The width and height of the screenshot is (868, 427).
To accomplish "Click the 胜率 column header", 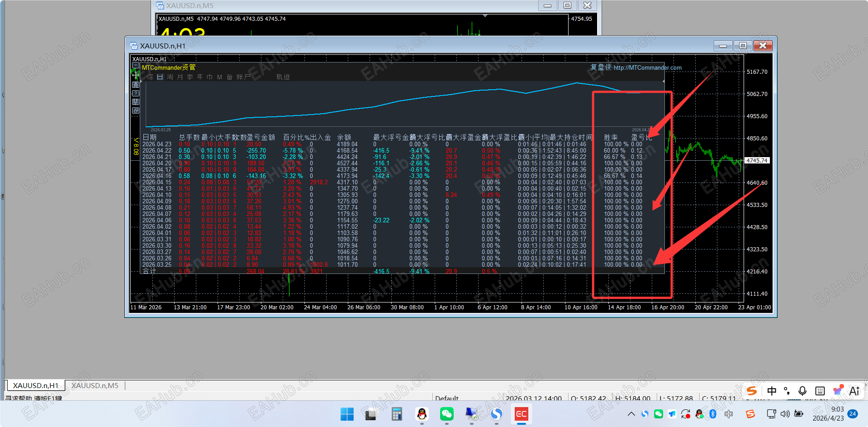I will tap(611, 137).
